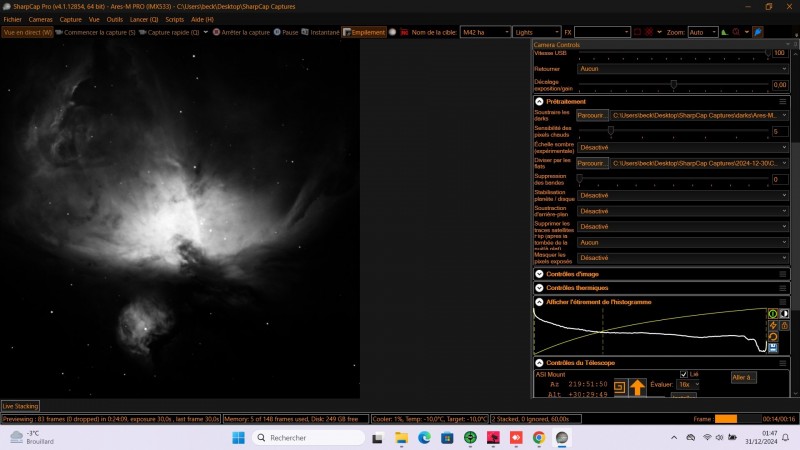Open the Scripts menu

coord(174,19)
